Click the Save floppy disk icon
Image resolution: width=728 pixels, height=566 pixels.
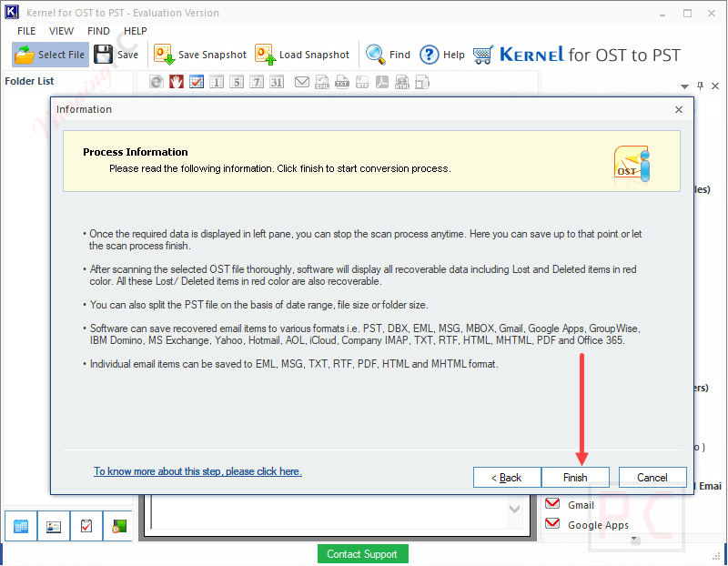103,55
